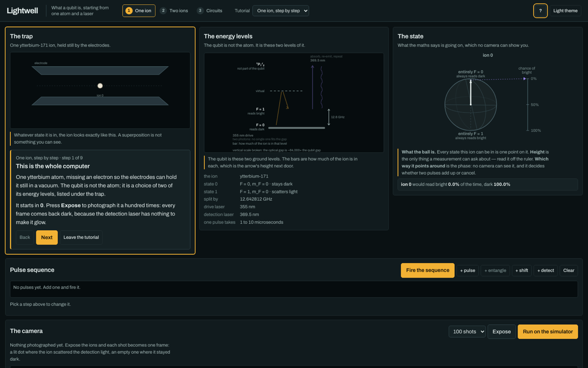The width and height of the screenshot is (588, 368).
Task: Click the Lightwell logo
Action: [x=23, y=10]
